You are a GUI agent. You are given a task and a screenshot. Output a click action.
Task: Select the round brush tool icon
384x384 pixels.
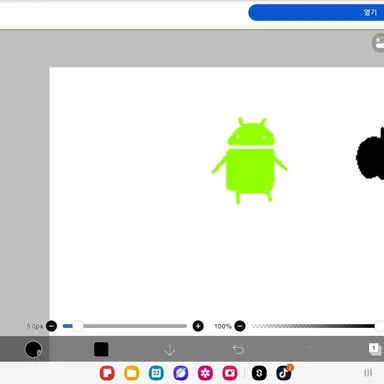[x=33, y=349]
